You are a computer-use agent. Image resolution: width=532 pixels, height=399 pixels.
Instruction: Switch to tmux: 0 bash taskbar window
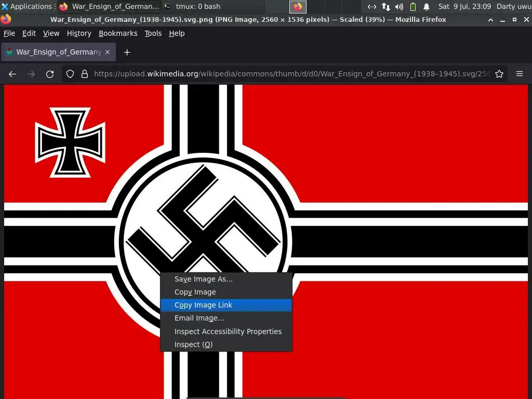pyautogui.click(x=213, y=6)
